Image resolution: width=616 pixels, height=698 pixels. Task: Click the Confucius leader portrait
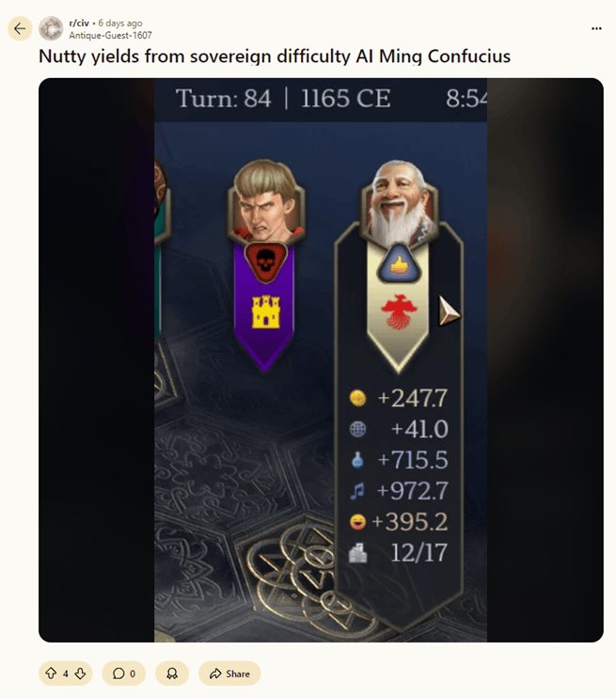click(400, 203)
